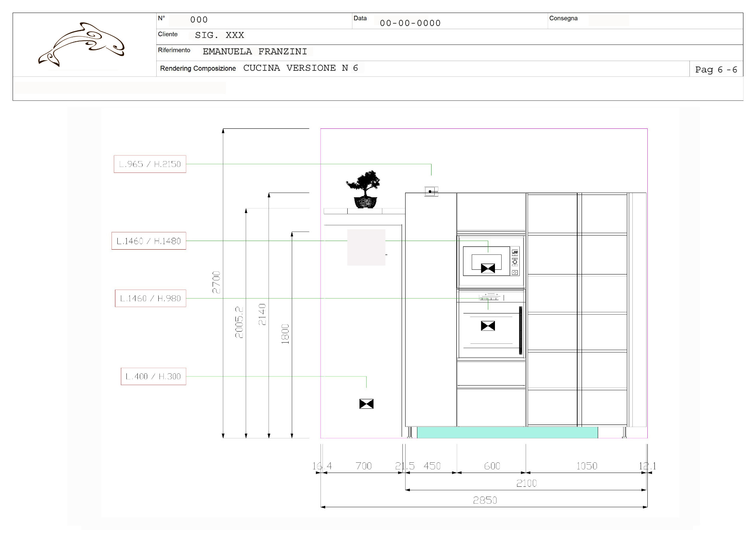Click the vertical oven door handle

(521, 330)
